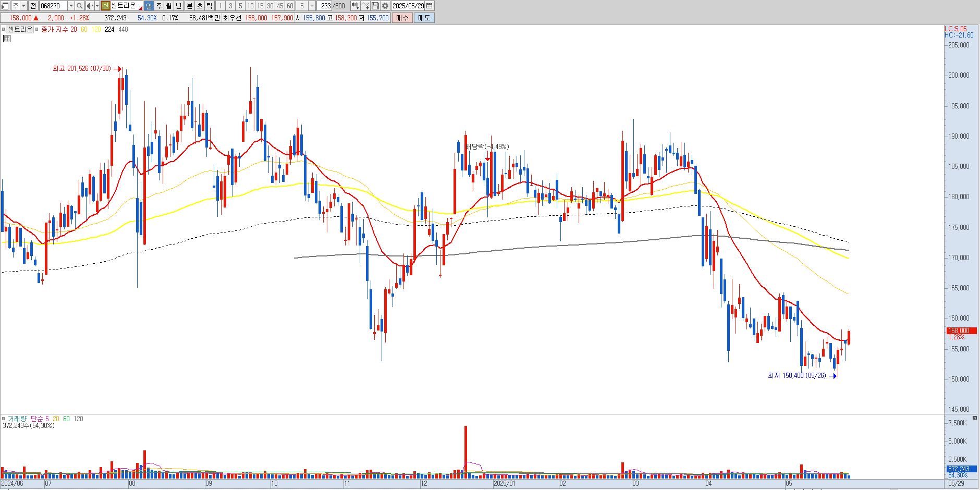
Task: Expand the sound options dropdown arrow
Action: click(97, 6)
